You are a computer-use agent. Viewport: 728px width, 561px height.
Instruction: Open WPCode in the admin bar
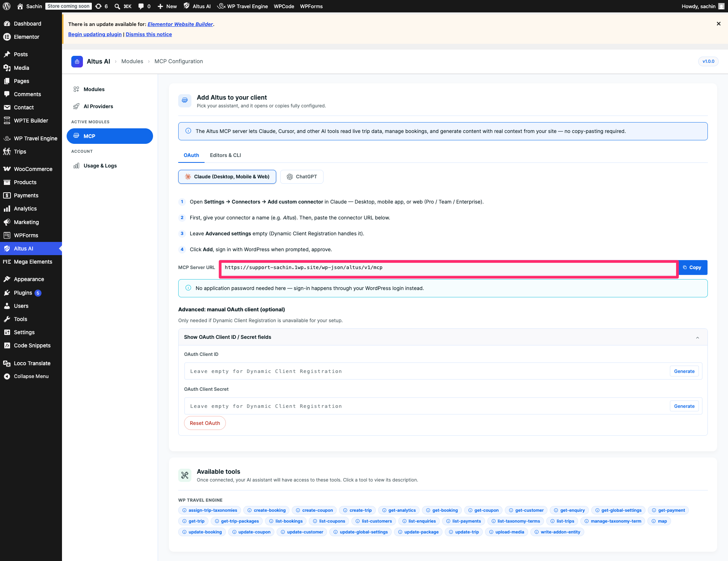[x=284, y=6]
